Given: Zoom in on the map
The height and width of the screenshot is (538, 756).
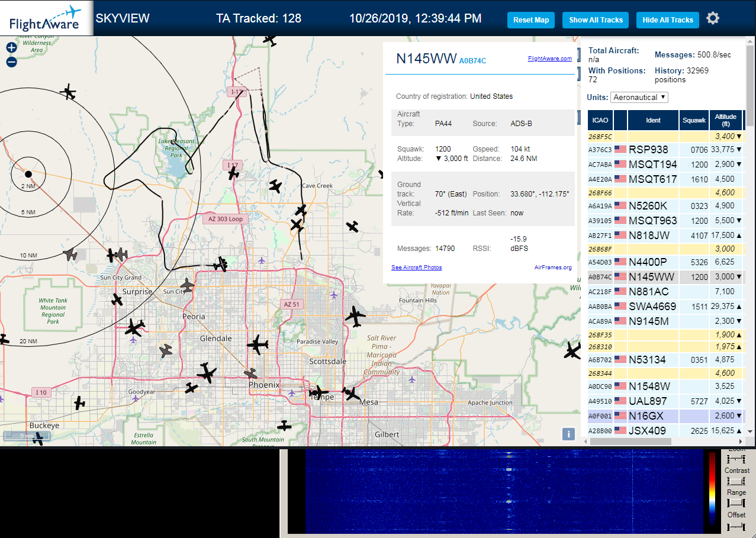Looking at the screenshot, I should [11, 48].
